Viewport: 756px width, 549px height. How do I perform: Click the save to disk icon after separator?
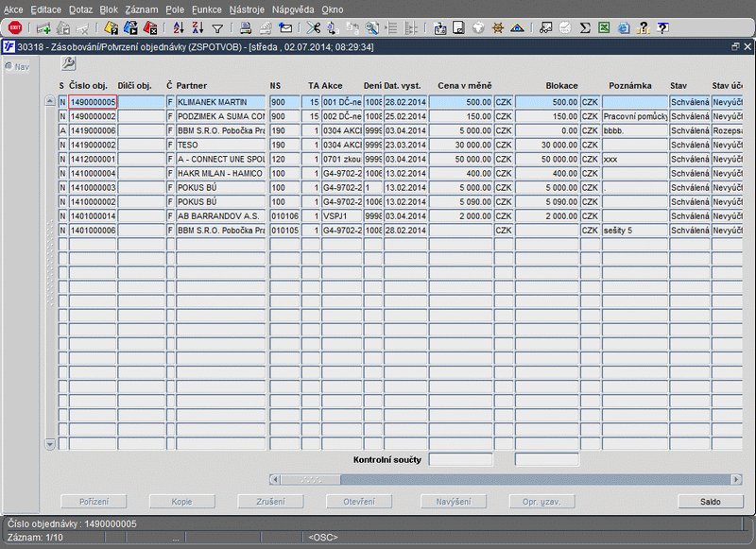coord(439,28)
